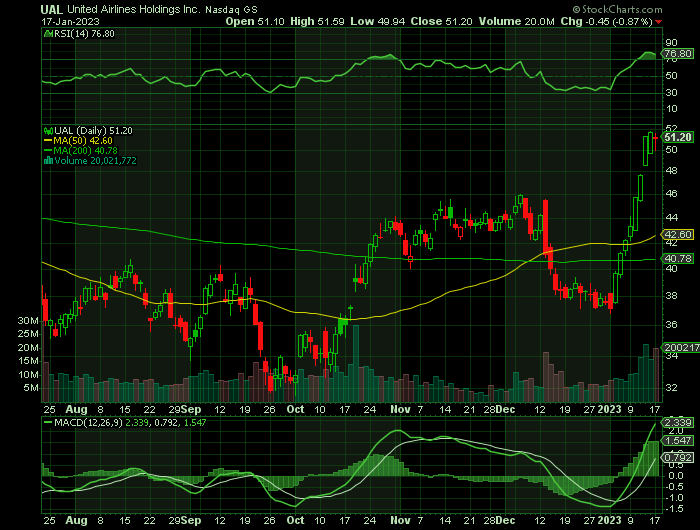Click the RSI(14) 76.80 legend text

point(84,33)
